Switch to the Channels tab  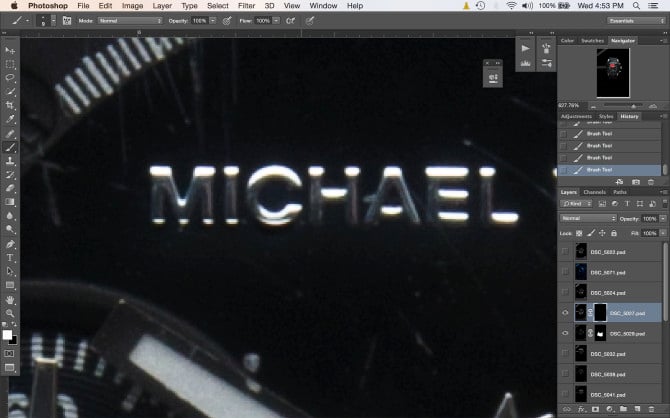(x=594, y=192)
